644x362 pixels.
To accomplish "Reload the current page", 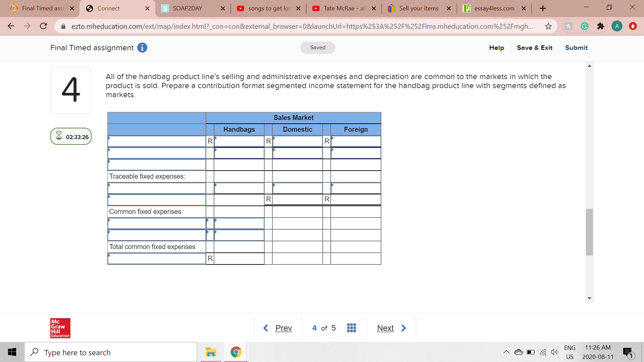I will pyautogui.click(x=43, y=26).
